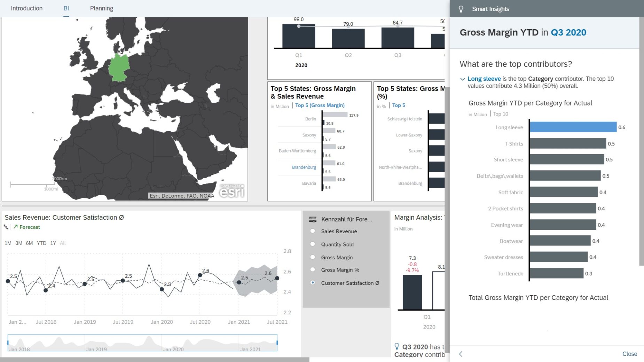Click the green Forecast arrow icon
Image resolution: width=644 pixels, height=362 pixels.
16,227
